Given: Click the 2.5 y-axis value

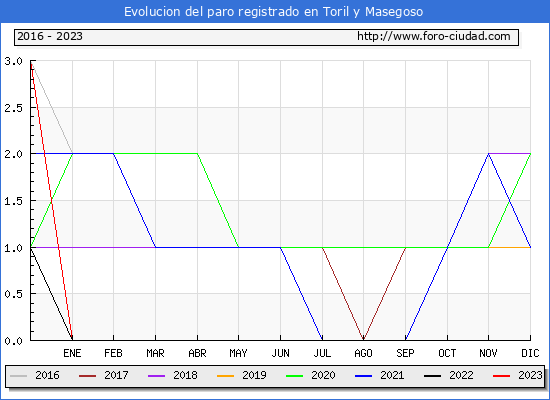Looking at the screenshot, I should point(13,108).
